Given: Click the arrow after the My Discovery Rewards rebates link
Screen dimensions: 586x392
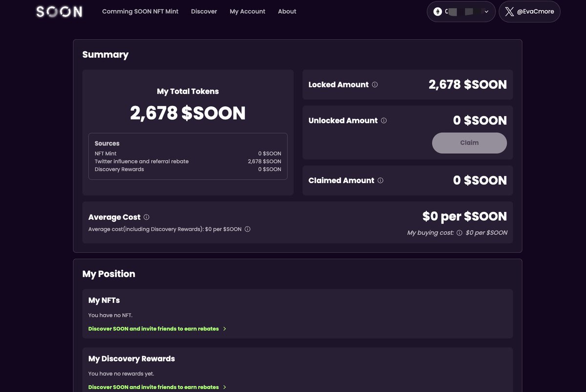Looking at the screenshot, I should point(225,388).
